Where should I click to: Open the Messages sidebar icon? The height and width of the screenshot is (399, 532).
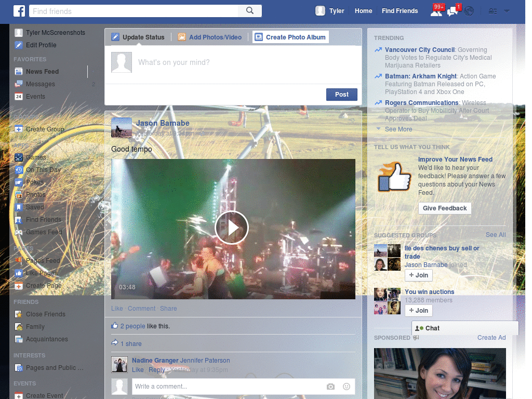point(19,84)
